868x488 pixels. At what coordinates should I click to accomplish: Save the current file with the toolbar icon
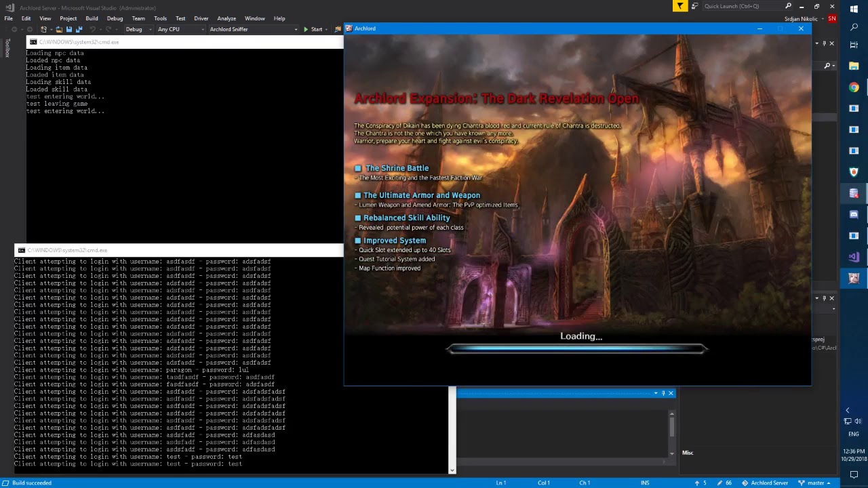click(68, 29)
